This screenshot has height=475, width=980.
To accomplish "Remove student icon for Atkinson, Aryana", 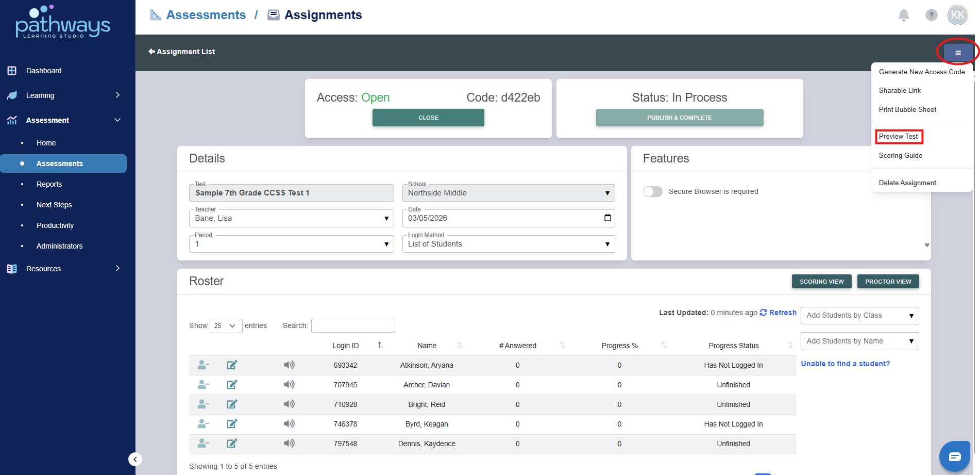I will (203, 365).
